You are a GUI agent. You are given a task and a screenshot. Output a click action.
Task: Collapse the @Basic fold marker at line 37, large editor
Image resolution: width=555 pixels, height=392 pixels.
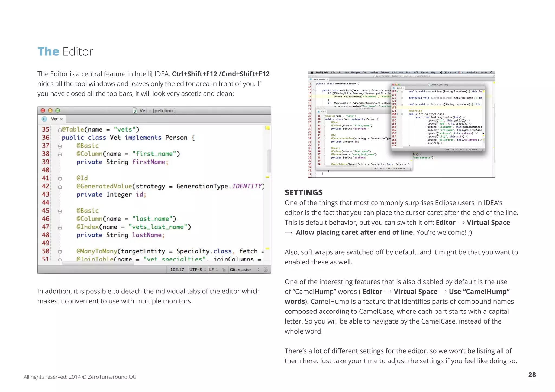pos(60,146)
